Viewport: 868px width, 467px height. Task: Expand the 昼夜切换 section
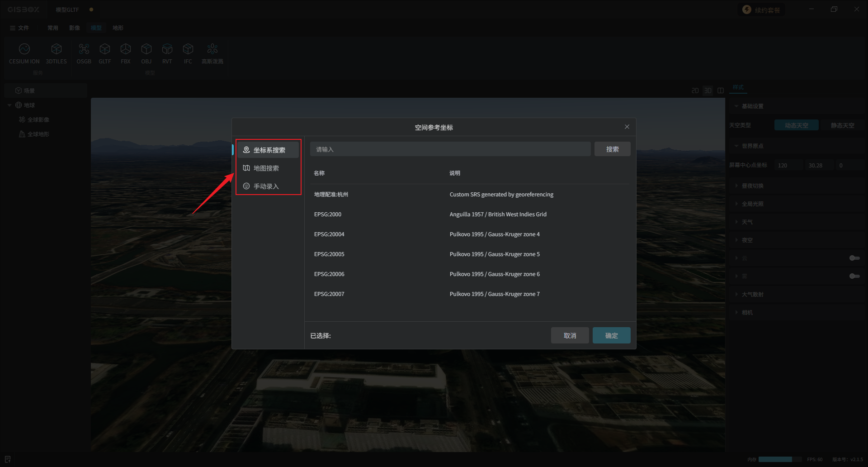pyautogui.click(x=752, y=186)
